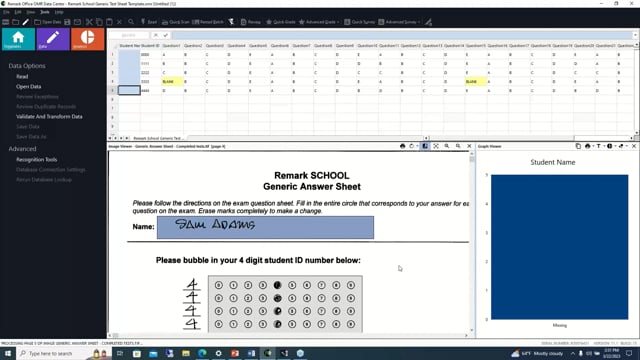Click the zoom in magnifier in Image Viewer
Viewport: 640px width, 360px height.
click(x=447, y=146)
